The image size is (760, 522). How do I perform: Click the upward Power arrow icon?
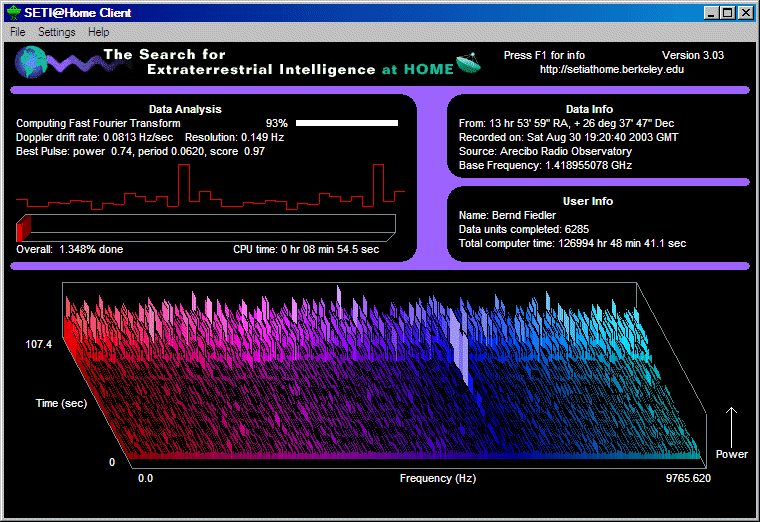click(x=731, y=427)
